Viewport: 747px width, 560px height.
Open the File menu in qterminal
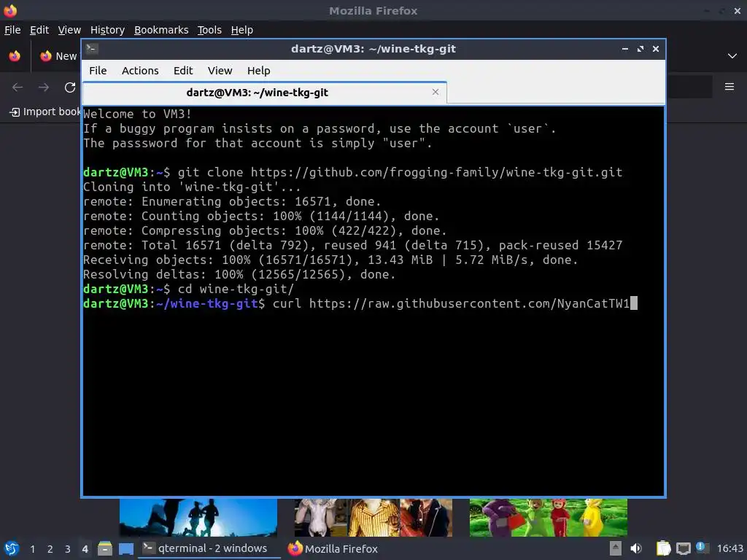98,71
